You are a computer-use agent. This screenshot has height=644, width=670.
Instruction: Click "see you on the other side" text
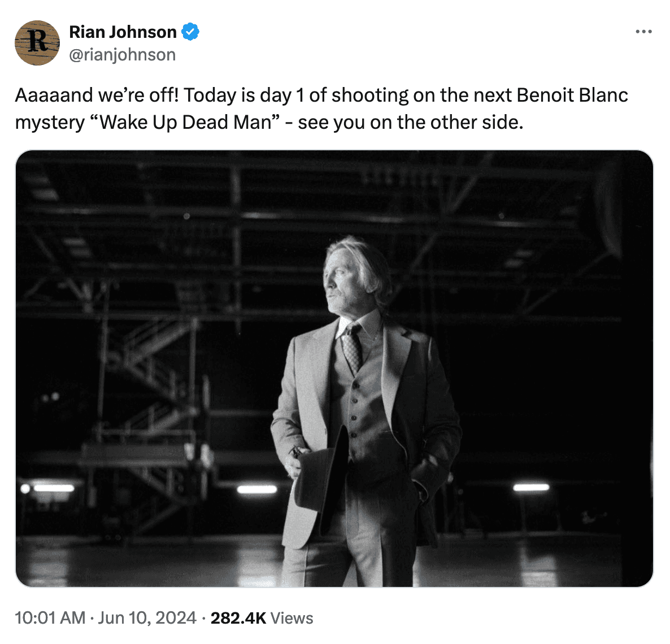point(410,122)
